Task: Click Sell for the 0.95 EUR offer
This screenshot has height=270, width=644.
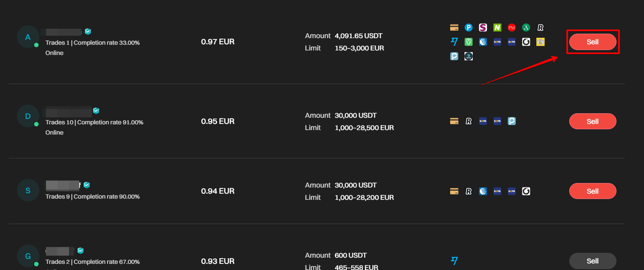Action: coord(593,121)
